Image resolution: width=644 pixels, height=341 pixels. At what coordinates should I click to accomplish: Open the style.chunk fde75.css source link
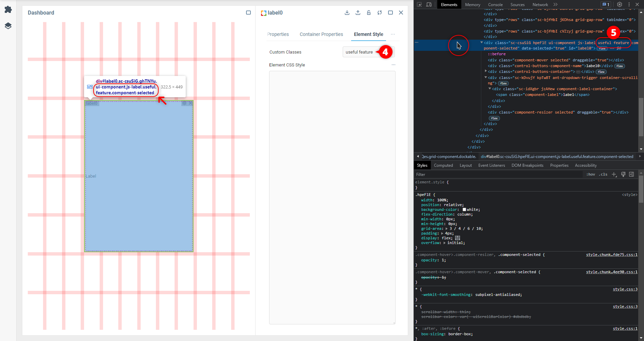tap(611, 255)
